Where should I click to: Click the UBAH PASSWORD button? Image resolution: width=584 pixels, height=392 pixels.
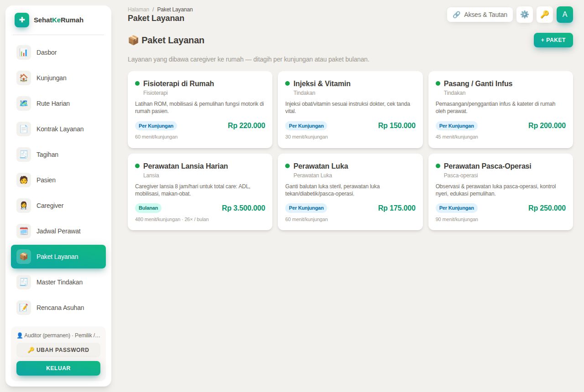[x=58, y=350]
